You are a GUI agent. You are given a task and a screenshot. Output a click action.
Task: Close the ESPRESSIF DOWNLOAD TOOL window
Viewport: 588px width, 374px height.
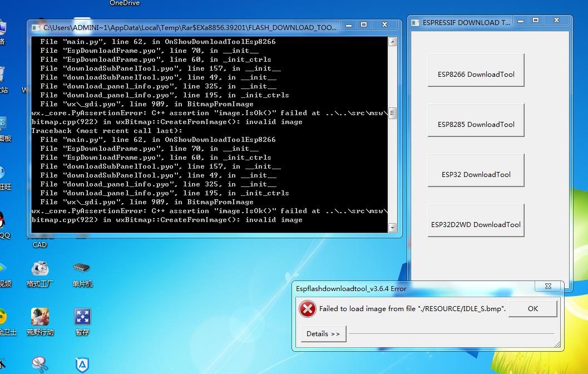point(556,21)
